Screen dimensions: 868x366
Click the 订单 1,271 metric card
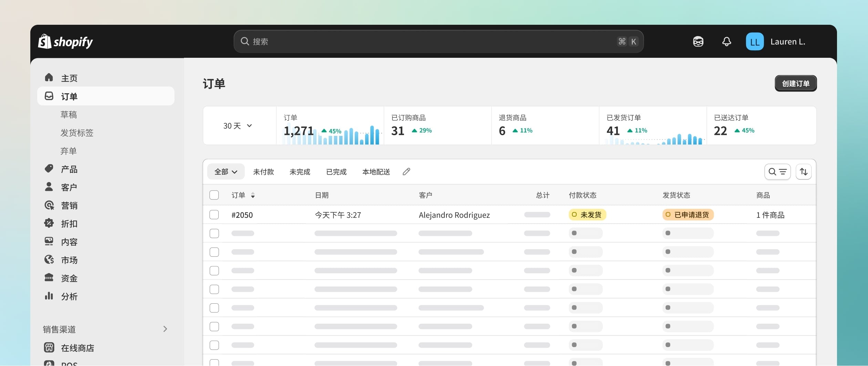coord(330,126)
